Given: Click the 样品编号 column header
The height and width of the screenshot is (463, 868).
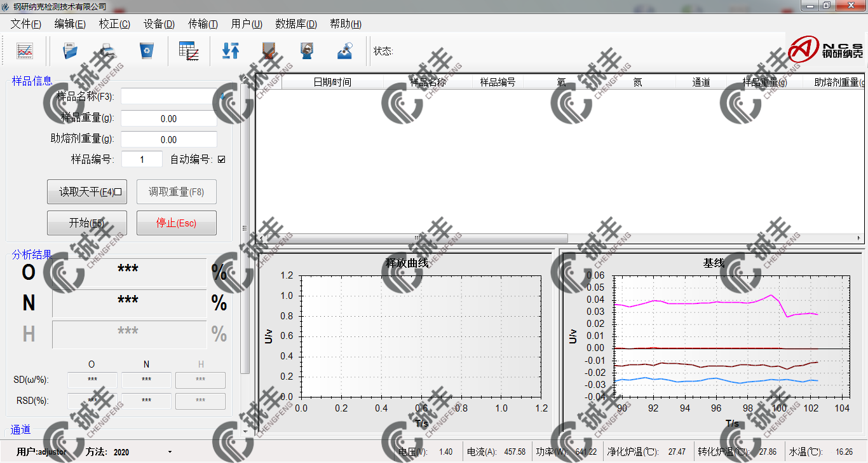Looking at the screenshot, I should tap(498, 82).
